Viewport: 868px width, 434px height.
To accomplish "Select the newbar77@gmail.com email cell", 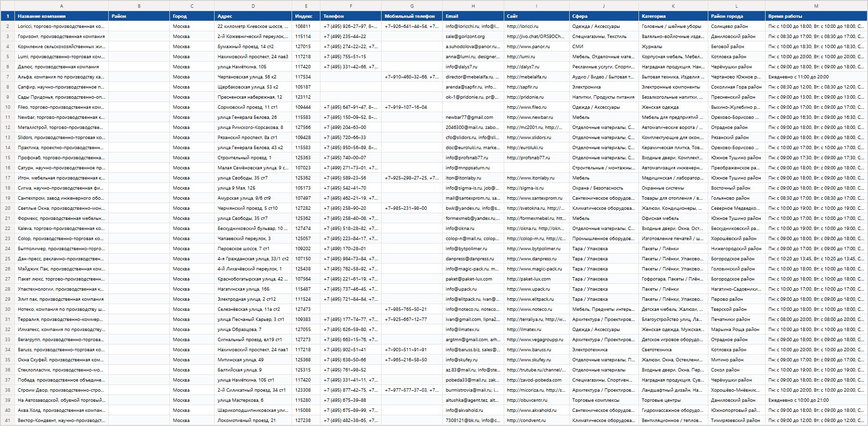I will pos(473,117).
